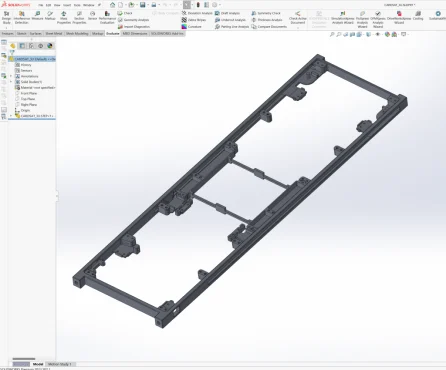
Task: Toggle Zebra Stripes display
Action: (194, 20)
